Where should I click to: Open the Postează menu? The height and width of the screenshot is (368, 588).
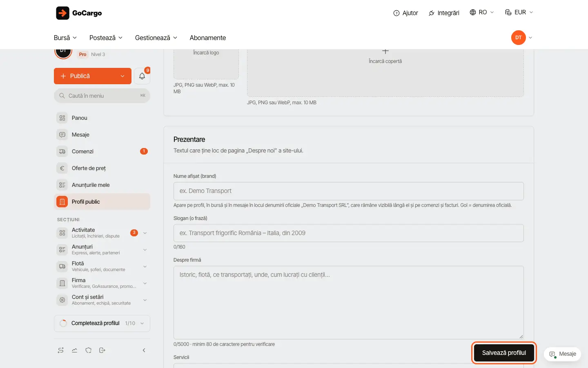[106, 38]
